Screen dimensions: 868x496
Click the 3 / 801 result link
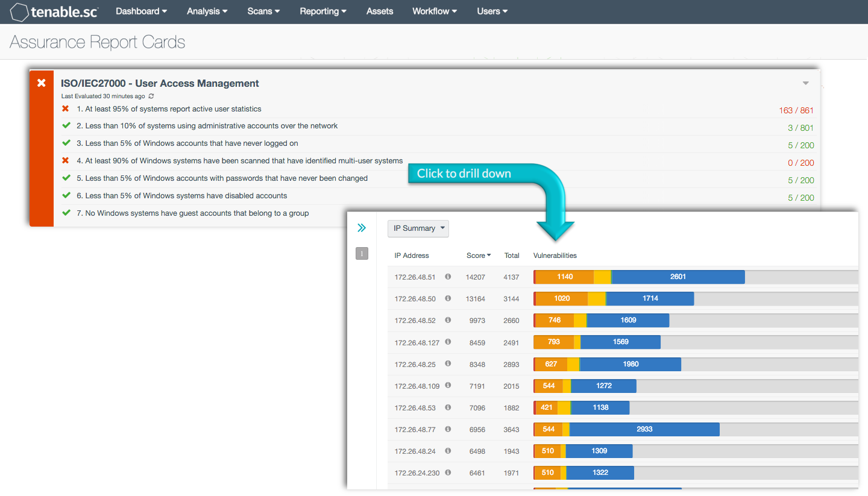coord(800,128)
